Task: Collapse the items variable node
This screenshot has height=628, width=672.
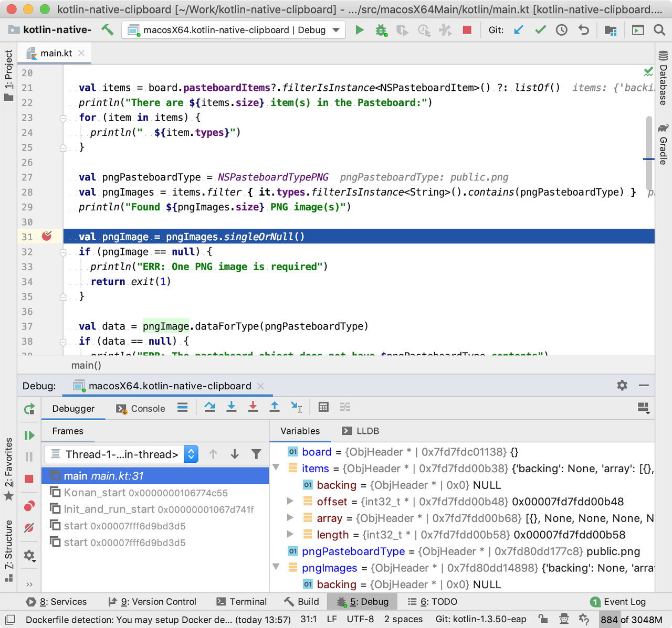Action: coord(276,467)
